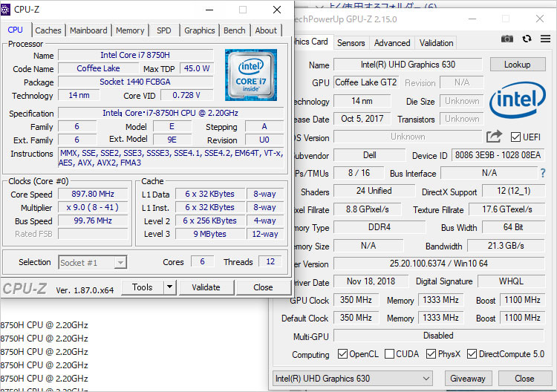Screen dimensions: 557x392
Task: Select the SPD tab
Action: [x=164, y=30]
